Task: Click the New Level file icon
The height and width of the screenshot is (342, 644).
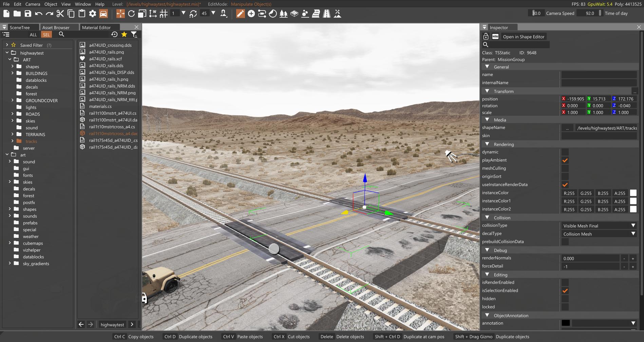Action: [x=6, y=14]
